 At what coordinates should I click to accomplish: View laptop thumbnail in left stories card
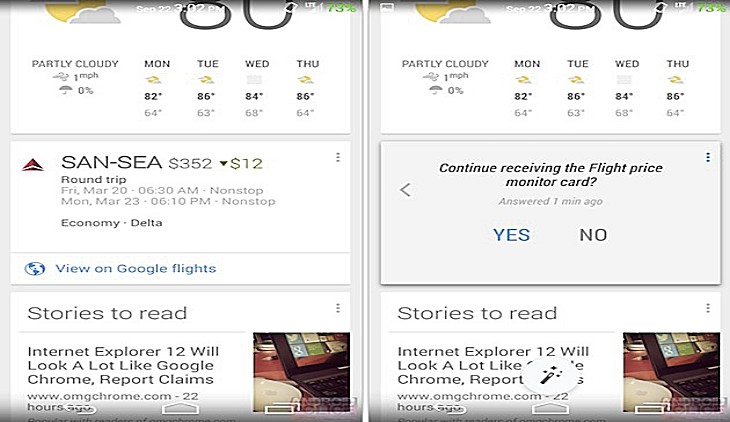302,372
